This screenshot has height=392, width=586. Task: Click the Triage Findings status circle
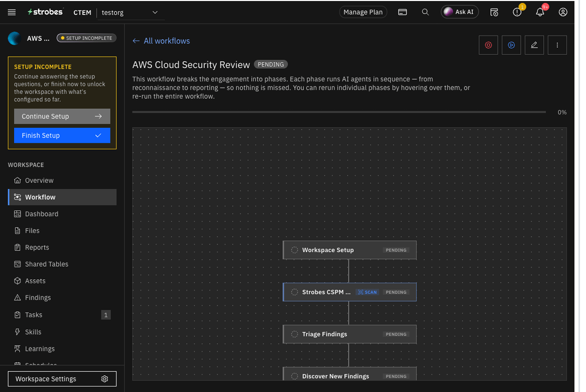coord(295,334)
